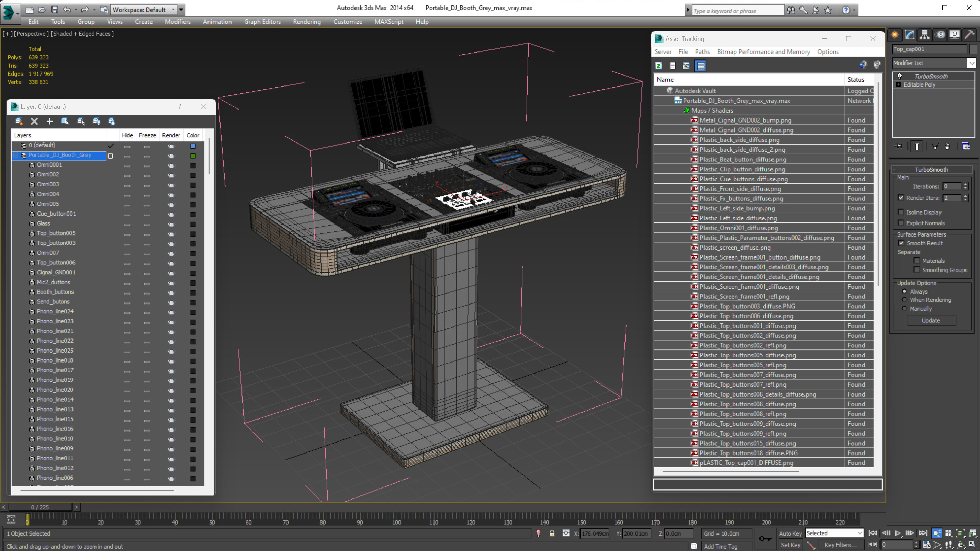Open the Modify command panel tab
Image resolution: width=980 pixels, height=551 pixels.
tap(910, 35)
